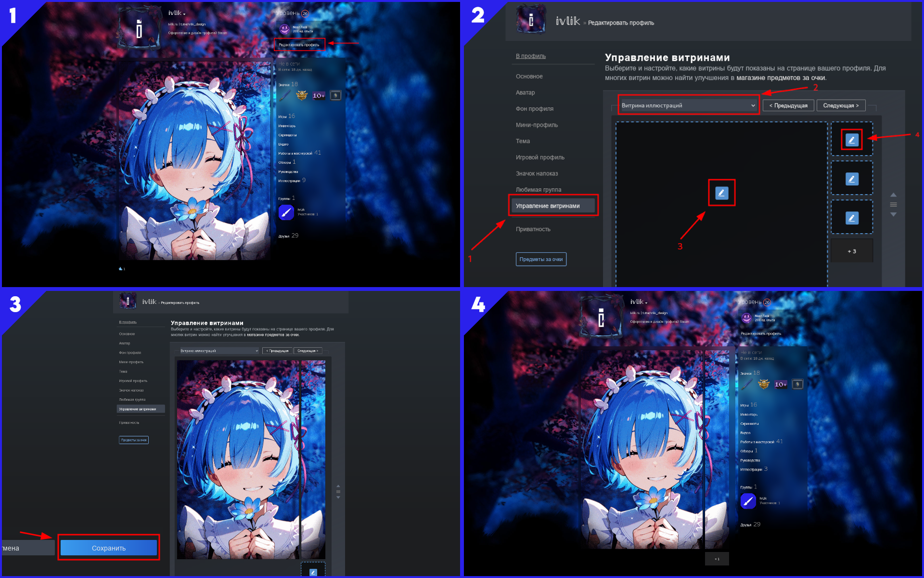This screenshot has height=578, width=924.
Task: In panel 2, click the first small slot's edit pencil
Action: pos(852,140)
